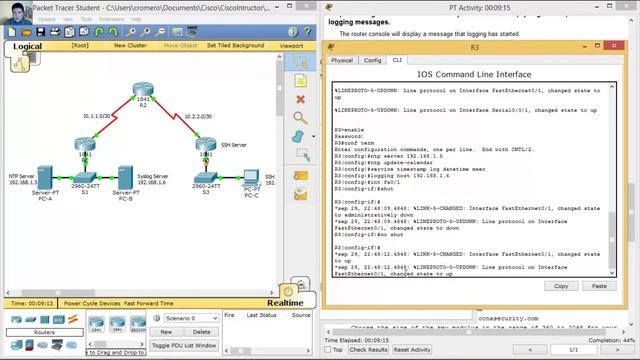Open the network information icon
This screenshot has width=640, height=360.
tap(293, 32)
